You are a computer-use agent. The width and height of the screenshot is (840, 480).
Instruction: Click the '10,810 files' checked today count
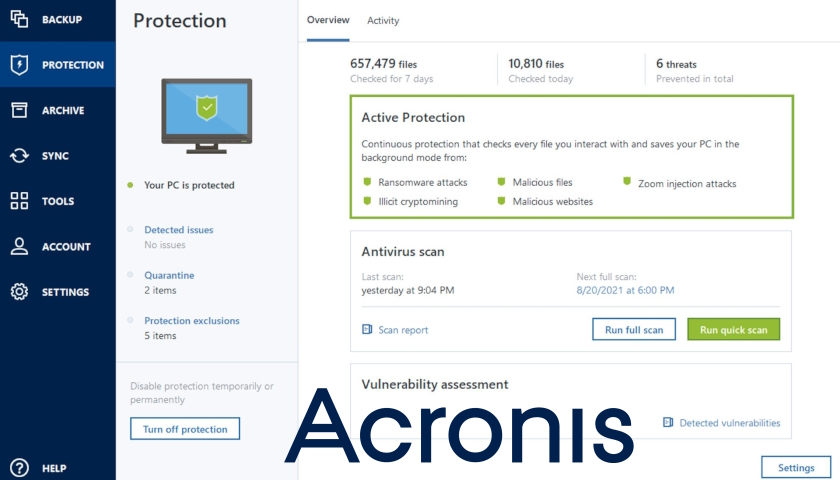pyautogui.click(x=536, y=64)
